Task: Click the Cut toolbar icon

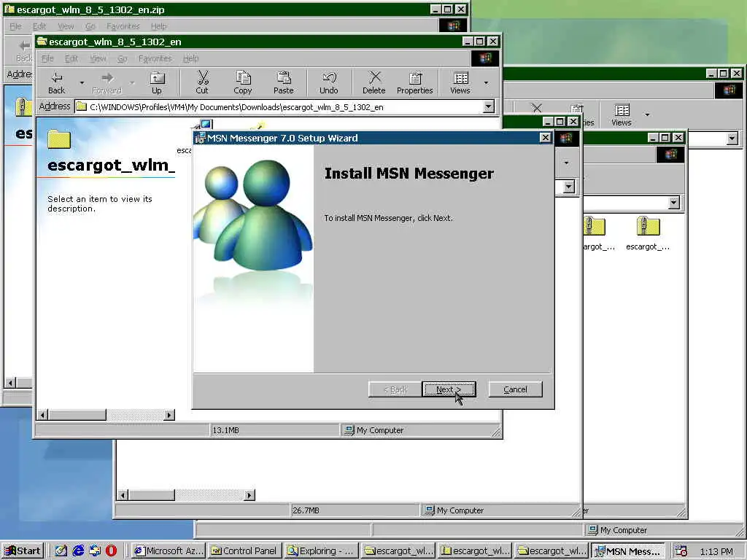Action: click(x=202, y=83)
